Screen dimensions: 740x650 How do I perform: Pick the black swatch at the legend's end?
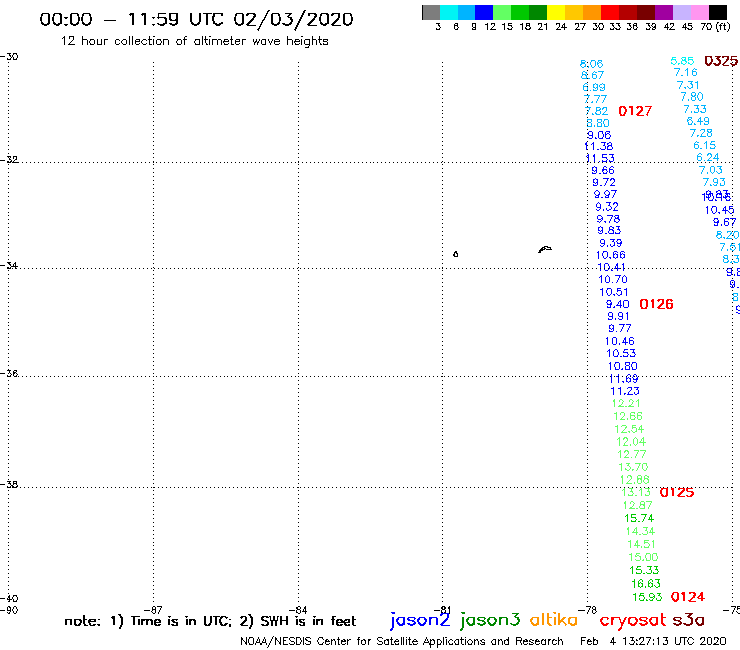[718, 12]
